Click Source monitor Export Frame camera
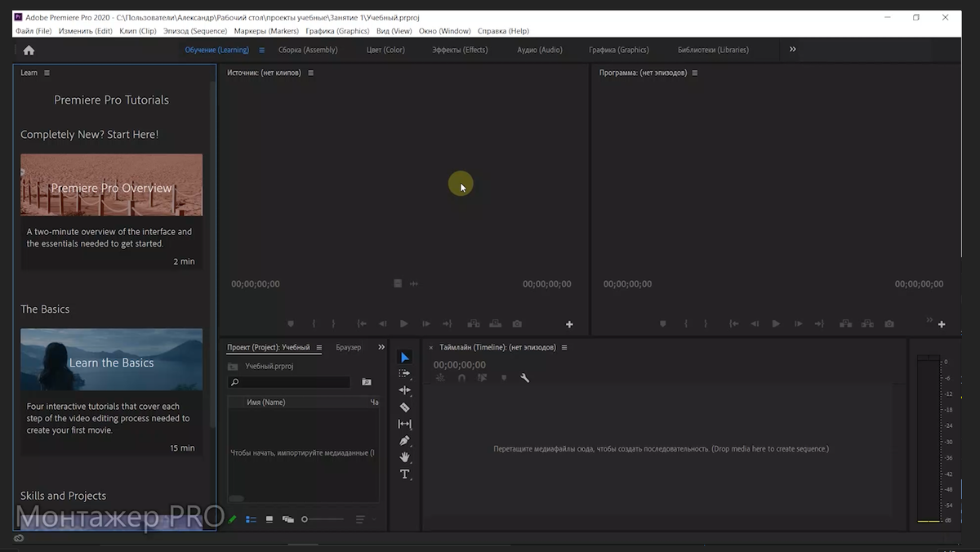The height and width of the screenshot is (552, 980). pyautogui.click(x=517, y=324)
